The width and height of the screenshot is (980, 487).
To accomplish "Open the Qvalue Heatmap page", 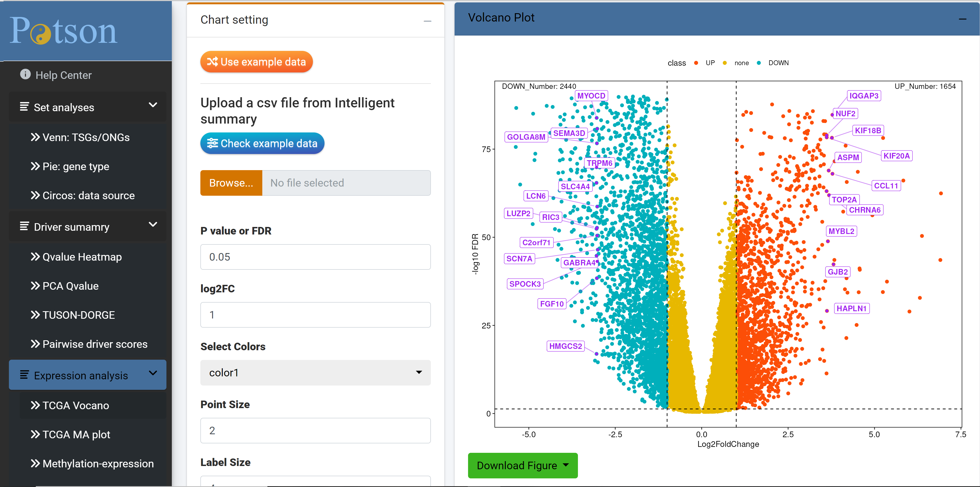I will (76, 257).
